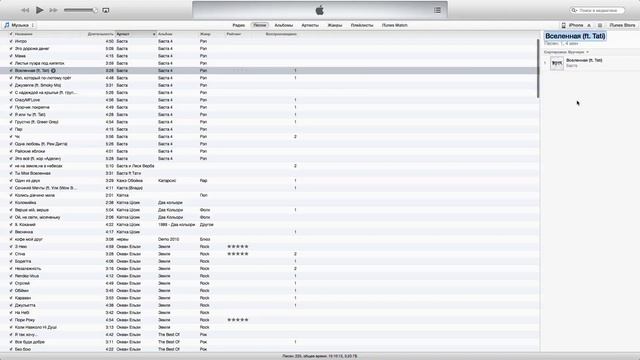This screenshot has width=640, height=360.
Task: Select the song row Все буде добре
Action: coord(269,342)
